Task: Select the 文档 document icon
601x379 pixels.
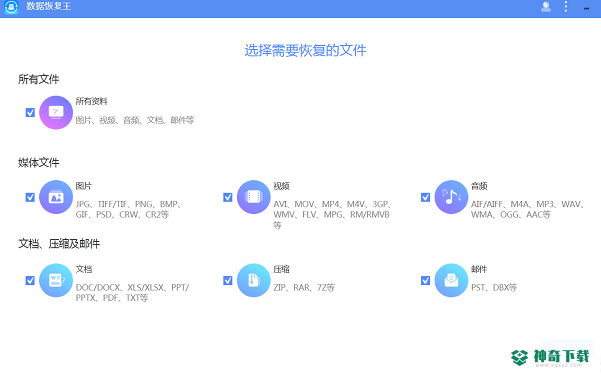Action: (x=56, y=280)
